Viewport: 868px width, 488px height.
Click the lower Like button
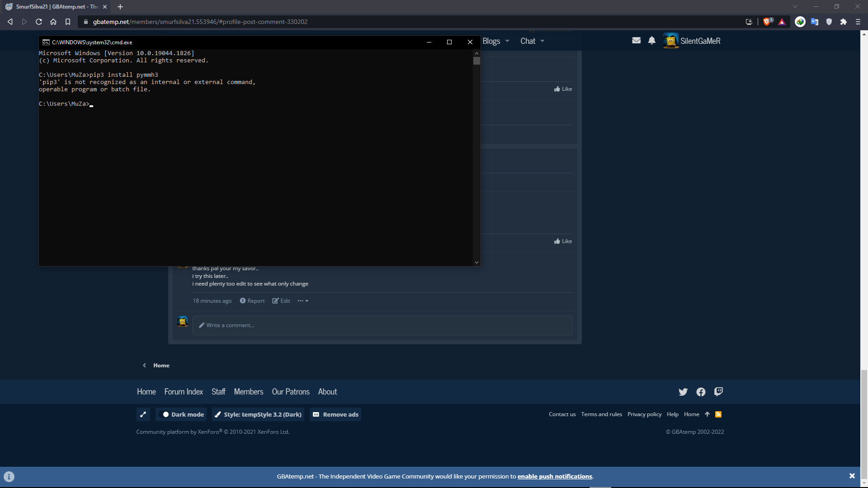(563, 241)
